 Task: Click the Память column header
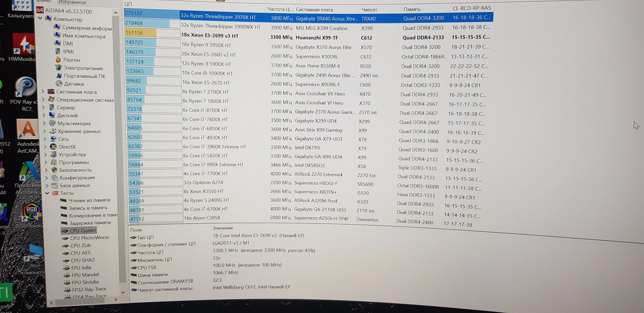412,9
